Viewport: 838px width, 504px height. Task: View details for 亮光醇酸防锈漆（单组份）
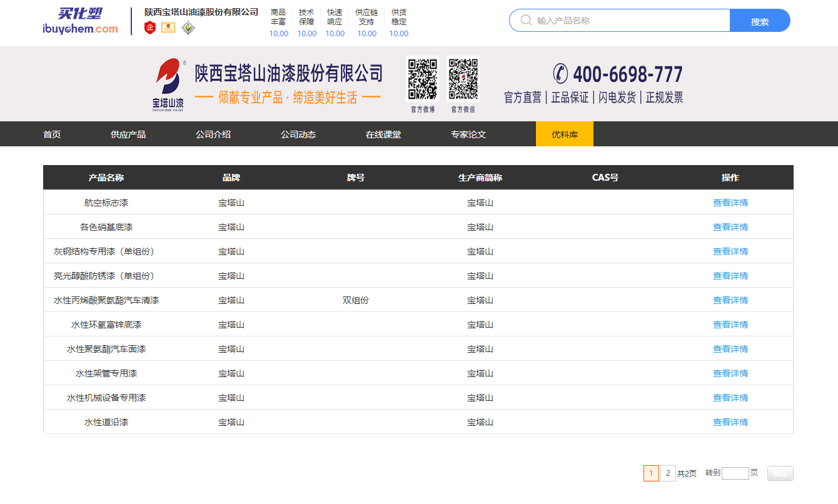pos(730,276)
